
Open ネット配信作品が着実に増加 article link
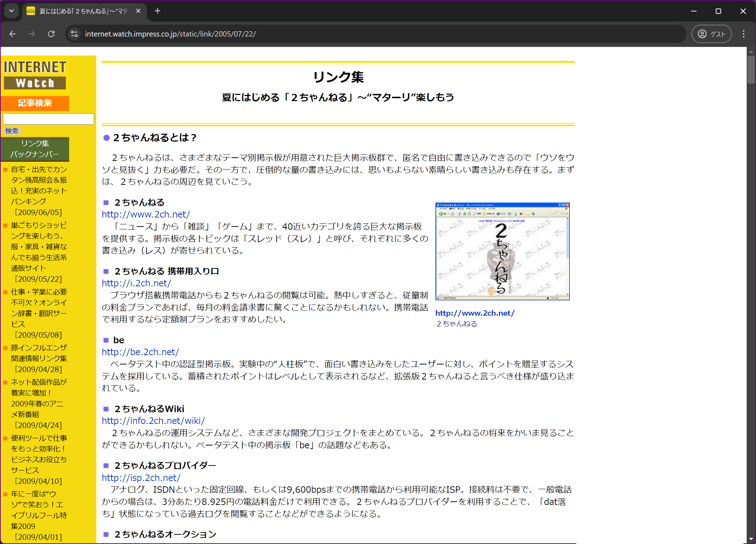[x=39, y=398]
